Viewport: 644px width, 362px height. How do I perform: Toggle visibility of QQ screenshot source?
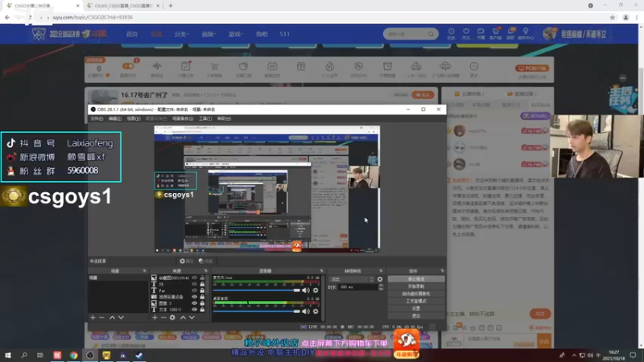point(195,278)
